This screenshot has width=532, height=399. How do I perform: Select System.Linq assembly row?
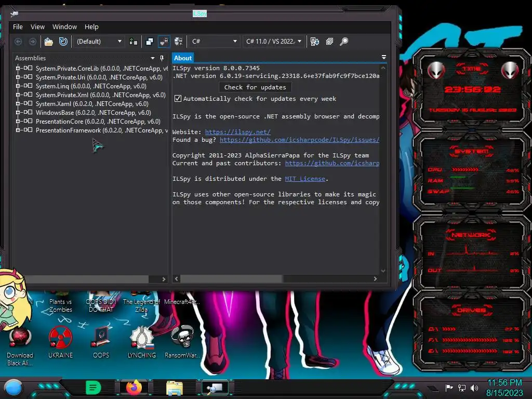(91, 86)
